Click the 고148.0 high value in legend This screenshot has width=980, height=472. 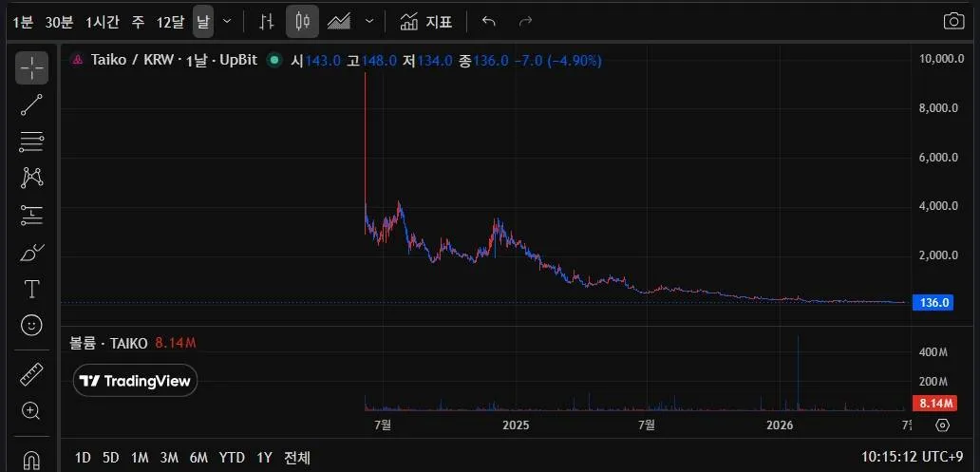tap(372, 61)
